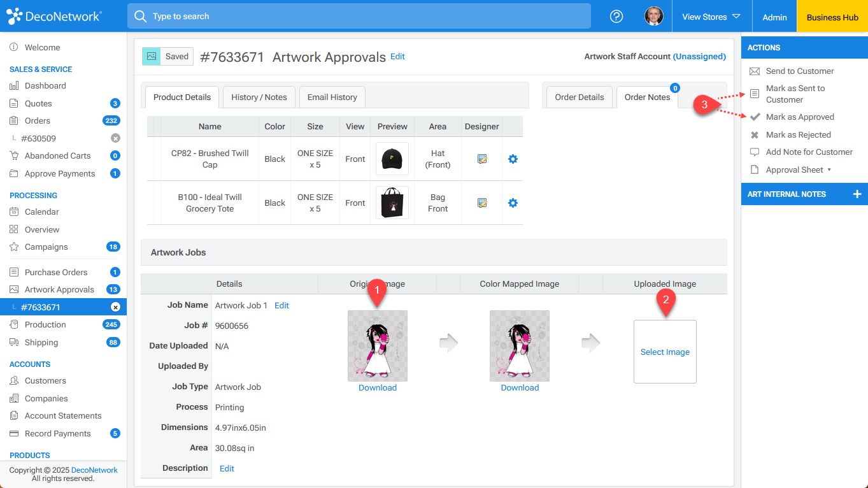Click the Business Hub button
This screenshot has width=868, height=488.
[832, 17]
